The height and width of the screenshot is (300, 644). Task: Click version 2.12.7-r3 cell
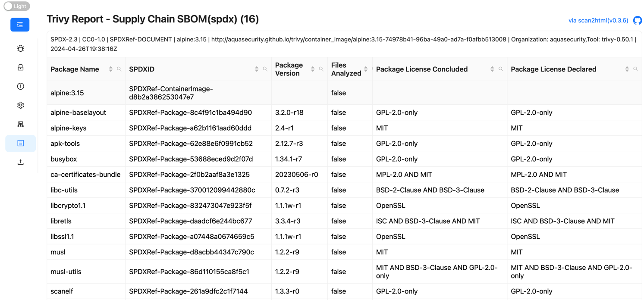pos(299,144)
